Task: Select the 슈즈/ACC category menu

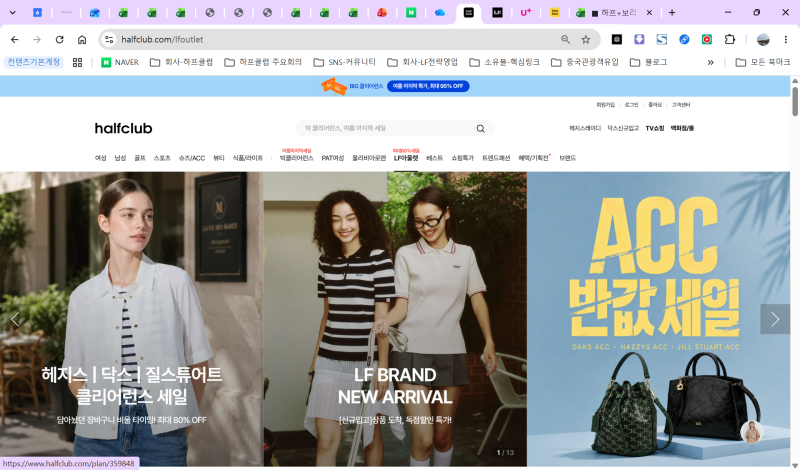Action: (x=191, y=158)
